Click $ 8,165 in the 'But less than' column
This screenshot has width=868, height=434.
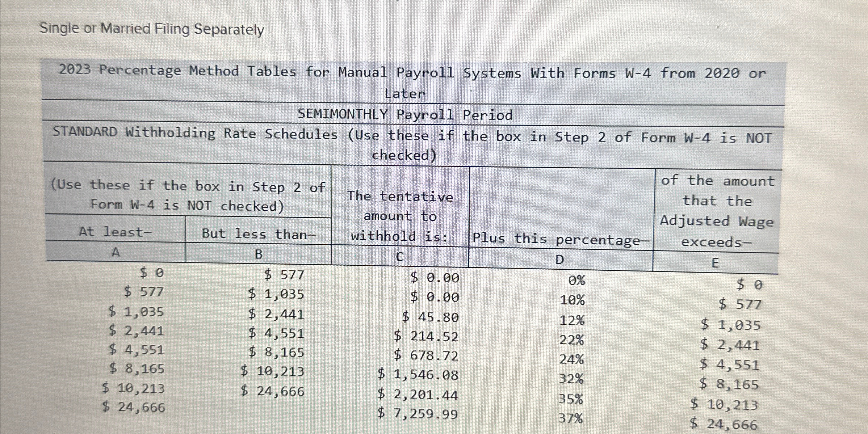[276, 352]
